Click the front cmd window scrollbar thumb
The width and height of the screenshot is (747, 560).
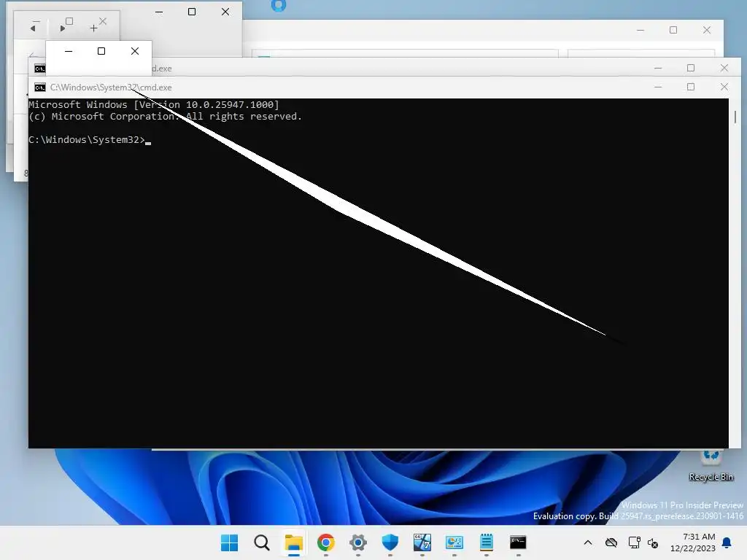[x=735, y=117]
